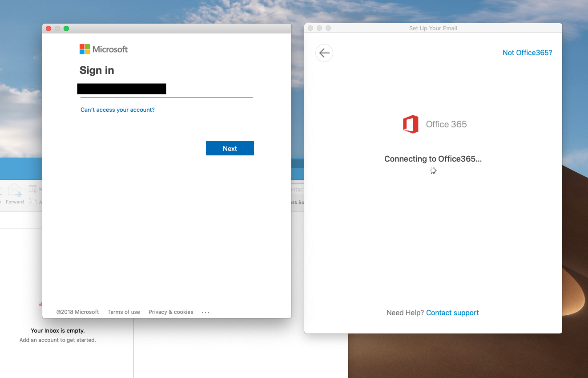
Task: Open the Contact support link
Action: tap(452, 313)
